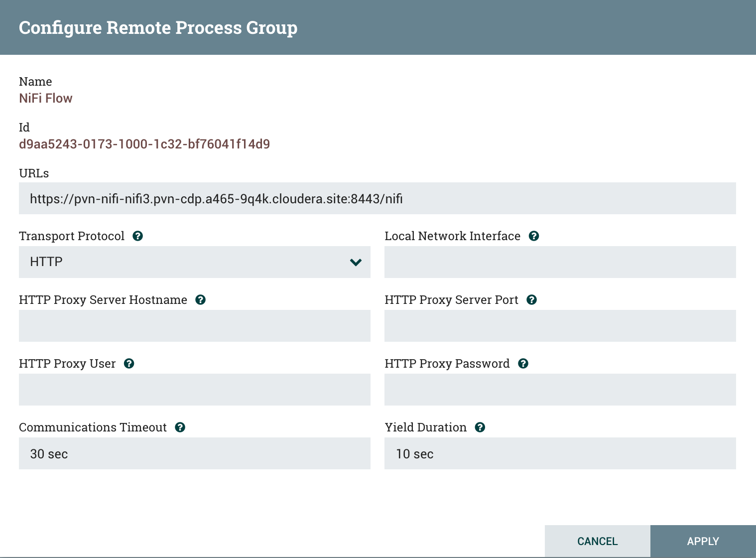Click the Transport Protocol dropdown chevron
756x558 pixels.
[x=356, y=262]
